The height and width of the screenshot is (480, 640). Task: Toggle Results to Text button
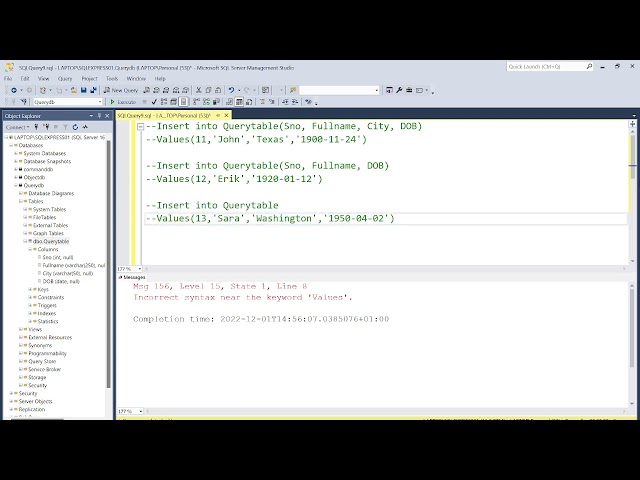[x=229, y=102]
